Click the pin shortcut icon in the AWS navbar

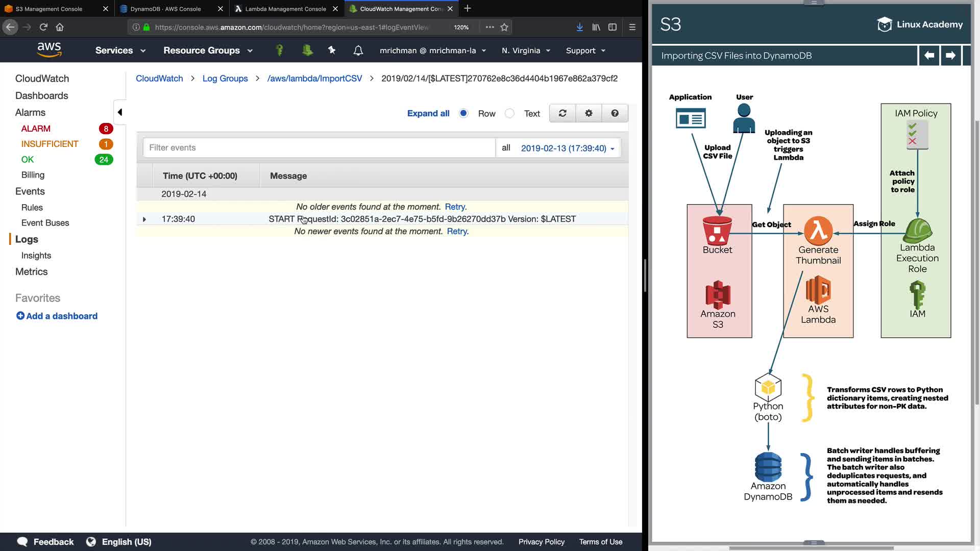(332, 50)
